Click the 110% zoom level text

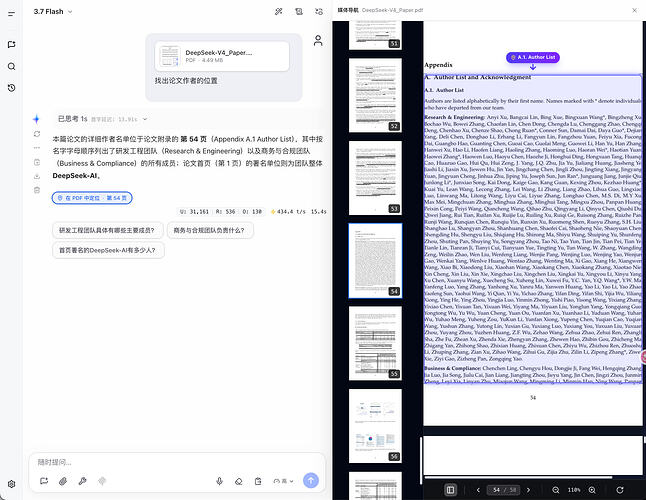pos(574,490)
